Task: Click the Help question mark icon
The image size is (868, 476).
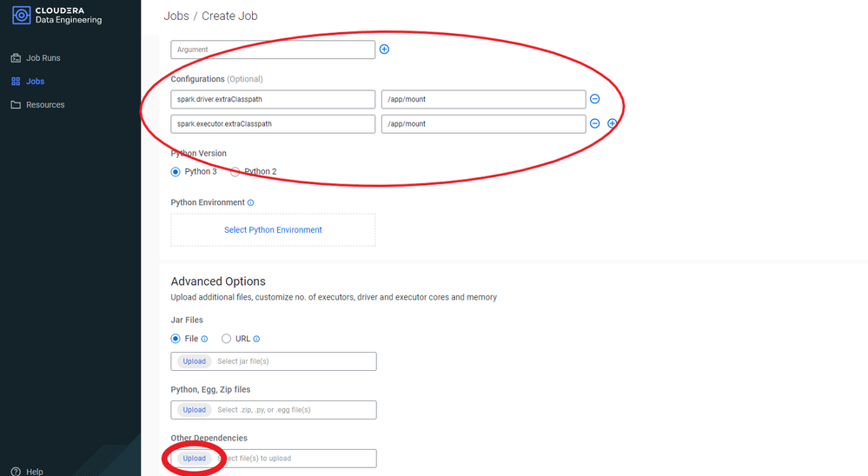Action: coord(16,472)
